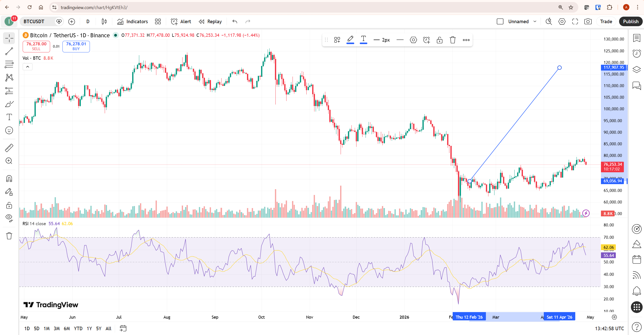Open the alerts clock panel
This screenshot has height=335, width=644.
[x=636, y=53]
